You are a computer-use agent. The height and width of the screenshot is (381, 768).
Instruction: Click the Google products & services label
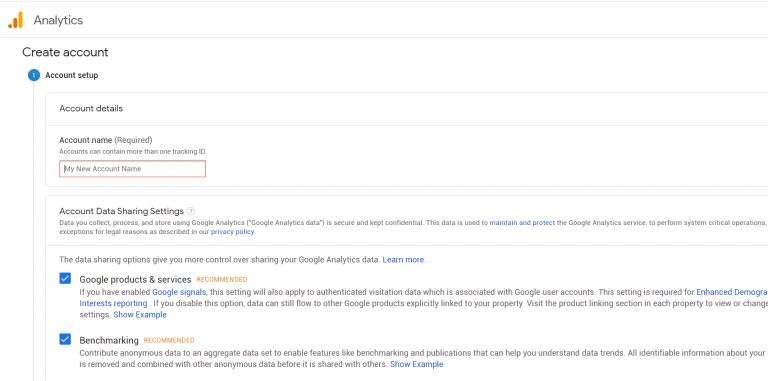135,280
